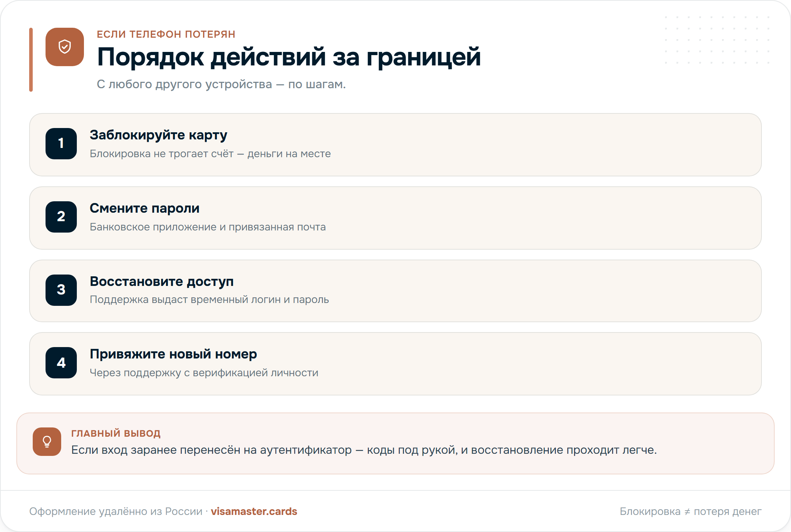Click the 'Привяжите новый номер' step title
This screenshot has width=791, height=532.
(x=173, y=354)
